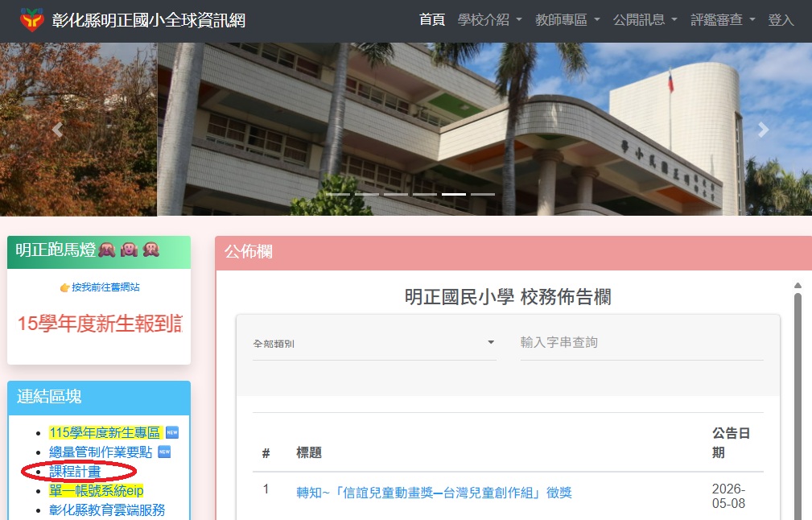The height and width of the screenshot is (520, 812).
Task: Click NEW badge next to 總量管制作業要點
Action: point(164,452)
